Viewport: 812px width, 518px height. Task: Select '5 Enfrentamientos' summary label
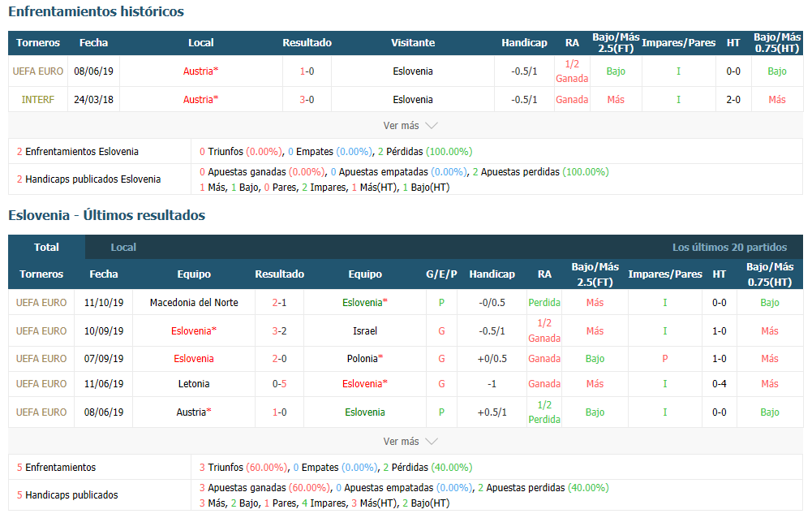tap(57, 467)
